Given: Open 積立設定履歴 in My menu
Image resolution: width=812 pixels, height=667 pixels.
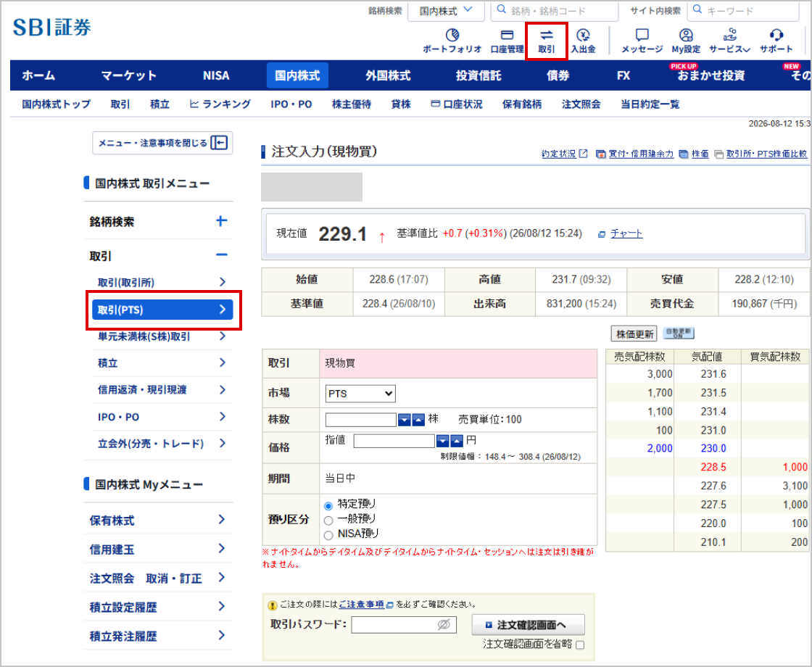Looking at the screenshot, I should pyautogui.click(x=158, y=607).
